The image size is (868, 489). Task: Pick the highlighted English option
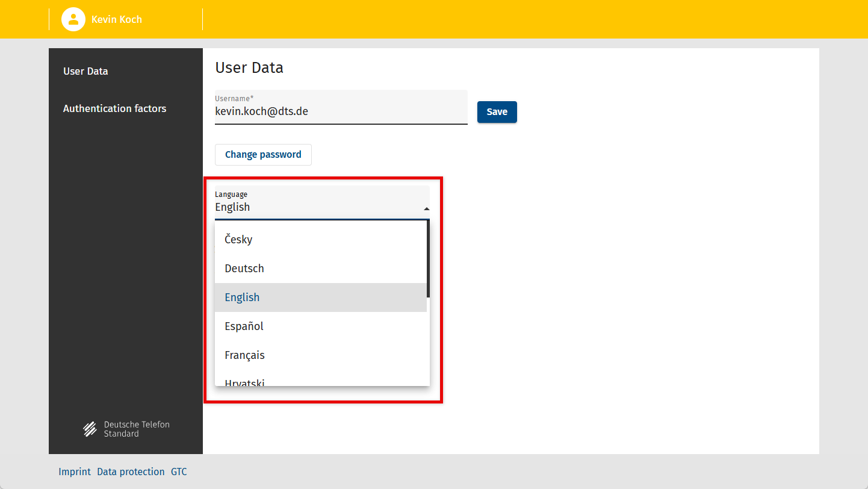point(242,297)
